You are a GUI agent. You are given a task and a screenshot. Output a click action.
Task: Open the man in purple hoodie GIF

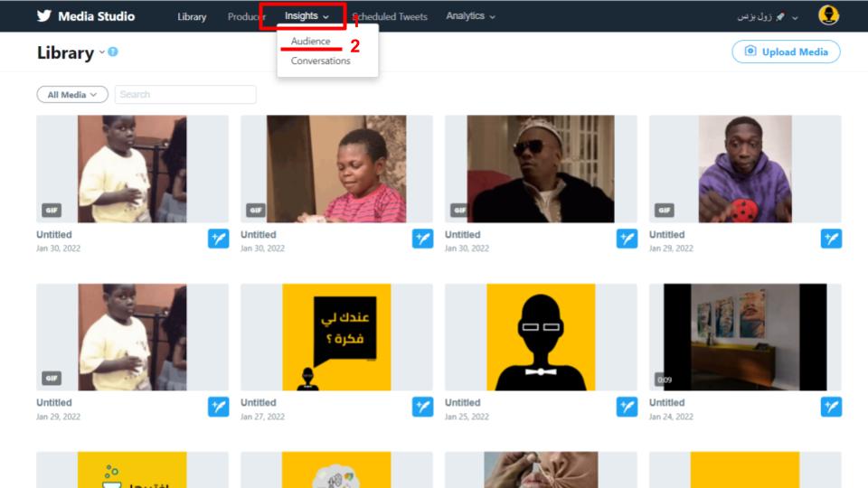click(x=745, y=169)
